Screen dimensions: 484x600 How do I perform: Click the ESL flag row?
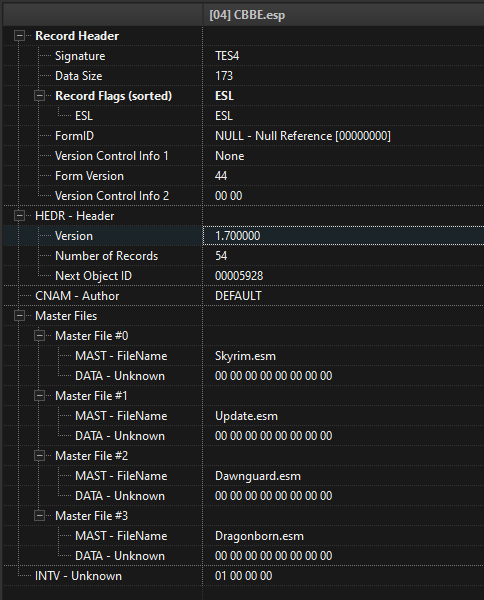[x=243, y=116]
